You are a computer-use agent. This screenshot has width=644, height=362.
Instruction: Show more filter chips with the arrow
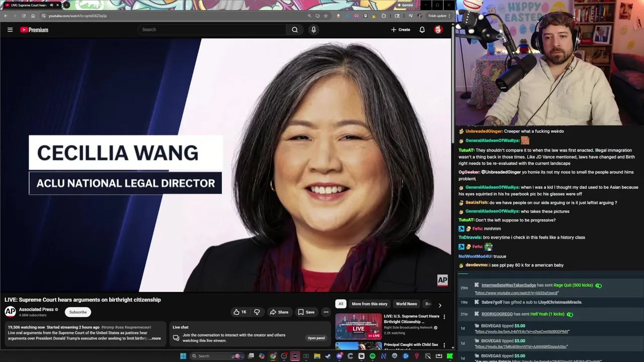pos(440,305)
